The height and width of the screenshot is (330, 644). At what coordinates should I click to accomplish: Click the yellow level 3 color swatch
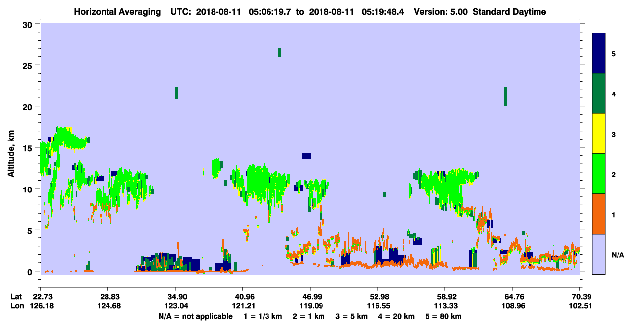point(599,134)
